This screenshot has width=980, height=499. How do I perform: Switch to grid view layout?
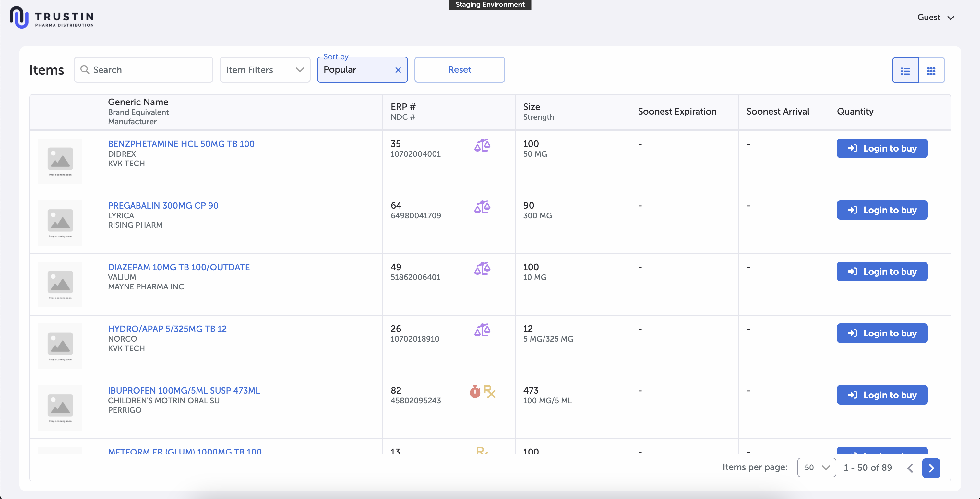pos(931,70)
